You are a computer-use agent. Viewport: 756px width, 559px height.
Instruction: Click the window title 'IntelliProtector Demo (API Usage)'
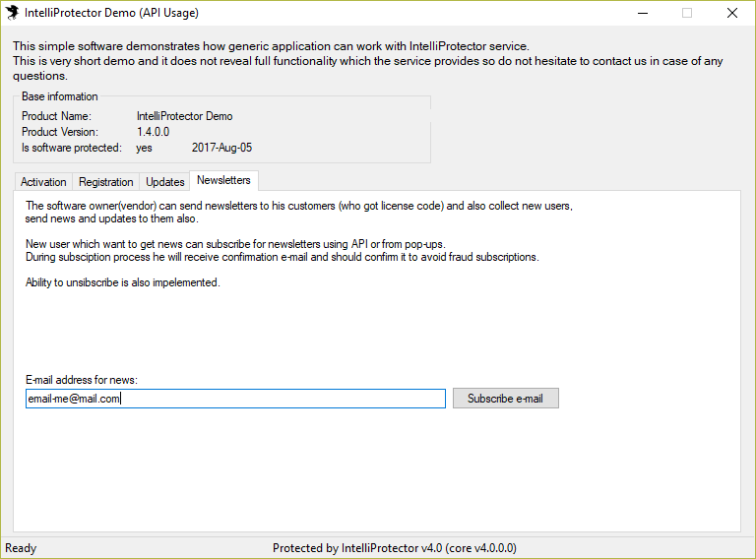(111, 13)
